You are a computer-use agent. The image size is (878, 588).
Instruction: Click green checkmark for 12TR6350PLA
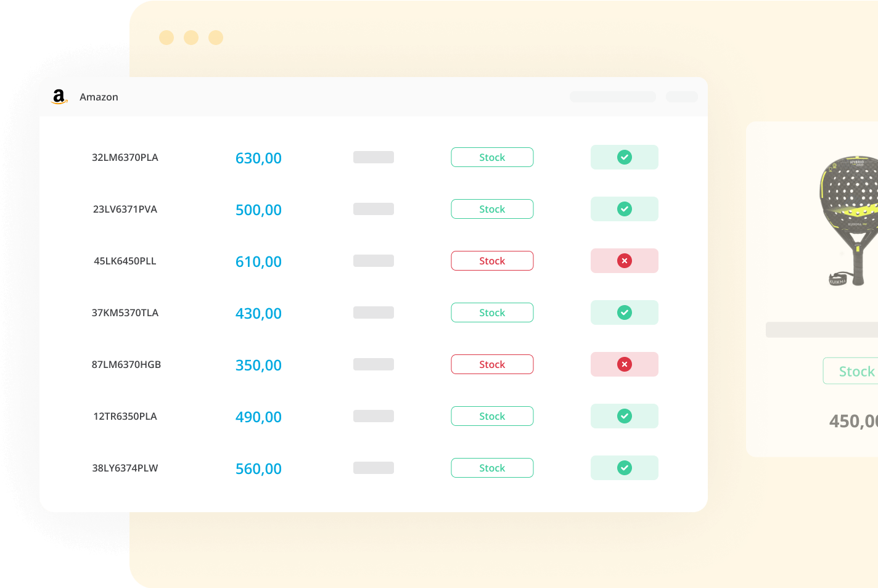(x=625, y=416)
